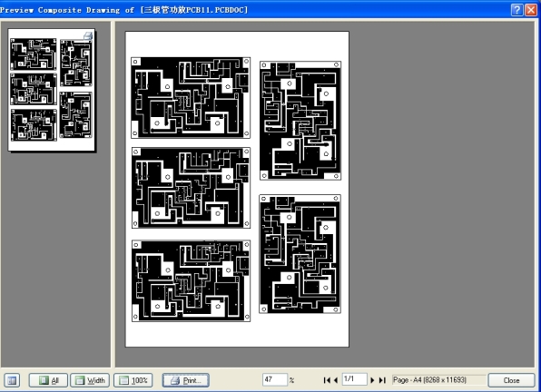The width and height of the screenshot is (541, 392).
Task: Click the printer icon on thumbnail corner
Action: (x=88, y=35)
